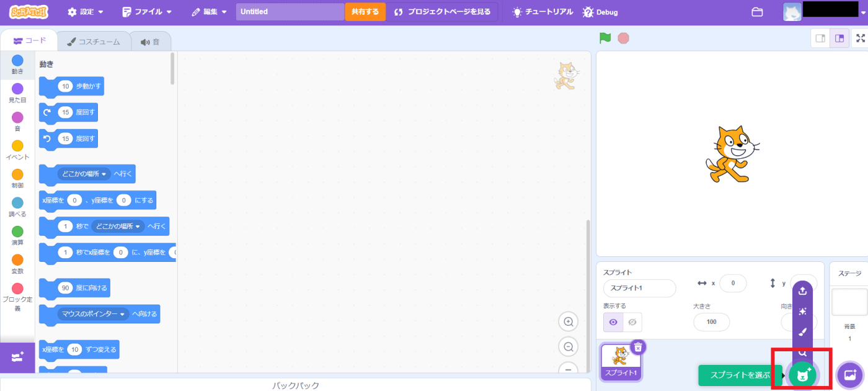The width and height of the screenshot is (868, 391).
Task: Switch to the 音 sounds tab
Action: pos(150,42)
